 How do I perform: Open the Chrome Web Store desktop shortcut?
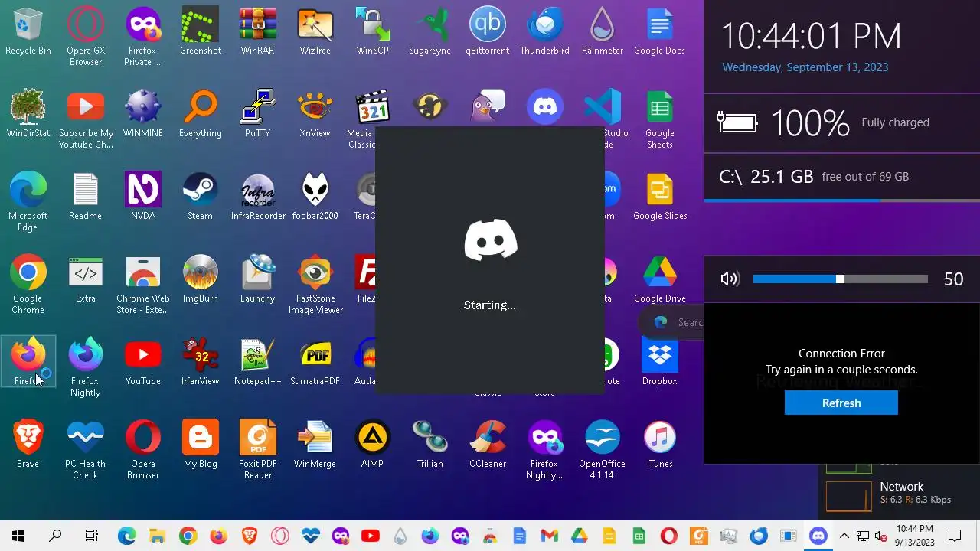142,285
